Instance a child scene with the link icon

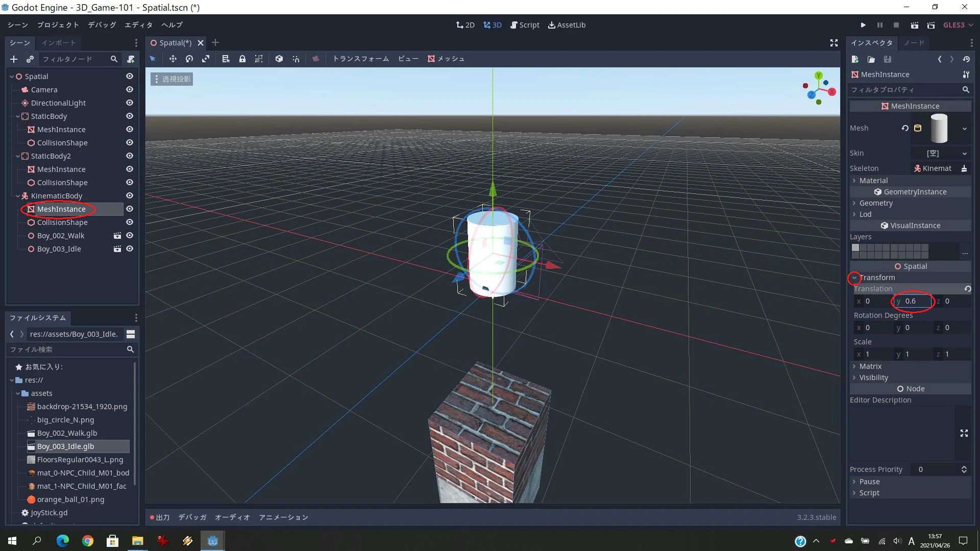coord(30,59)
